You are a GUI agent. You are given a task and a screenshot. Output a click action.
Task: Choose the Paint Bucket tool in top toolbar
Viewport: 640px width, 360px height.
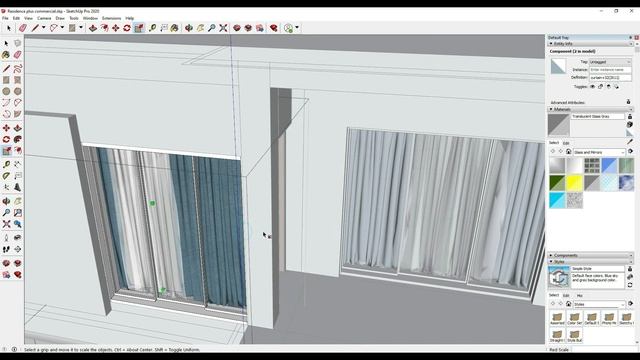[x=175, y=28]
